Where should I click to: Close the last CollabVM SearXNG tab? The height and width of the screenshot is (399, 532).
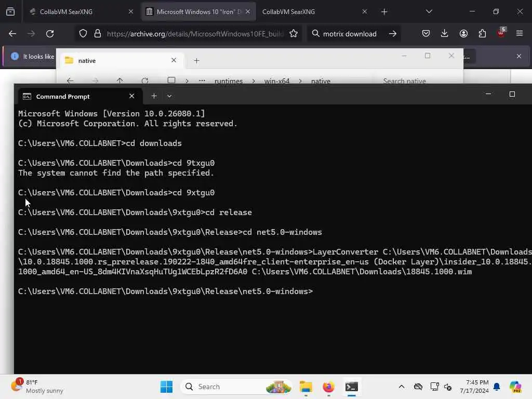(364, 11)
